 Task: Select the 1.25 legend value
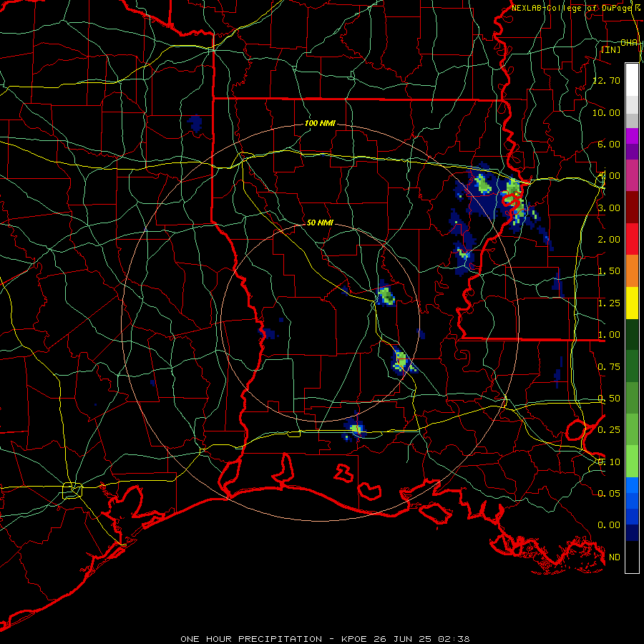pyautogui.click(x=609, y=303)
